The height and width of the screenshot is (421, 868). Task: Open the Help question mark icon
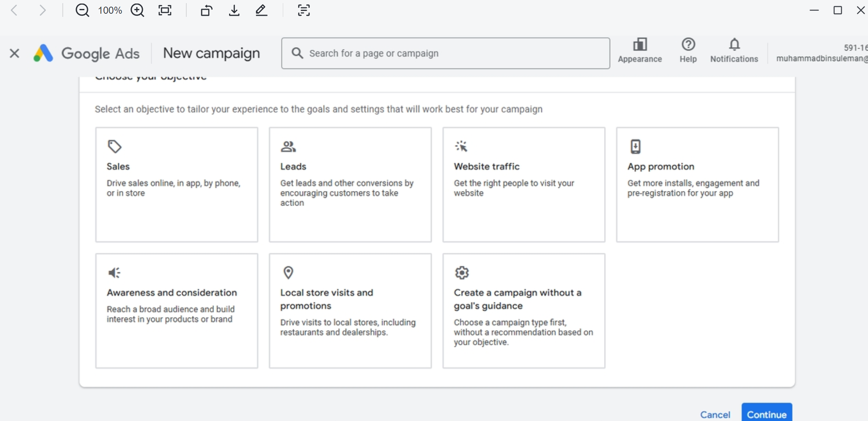pyautogui.click(x=688, y=50)
